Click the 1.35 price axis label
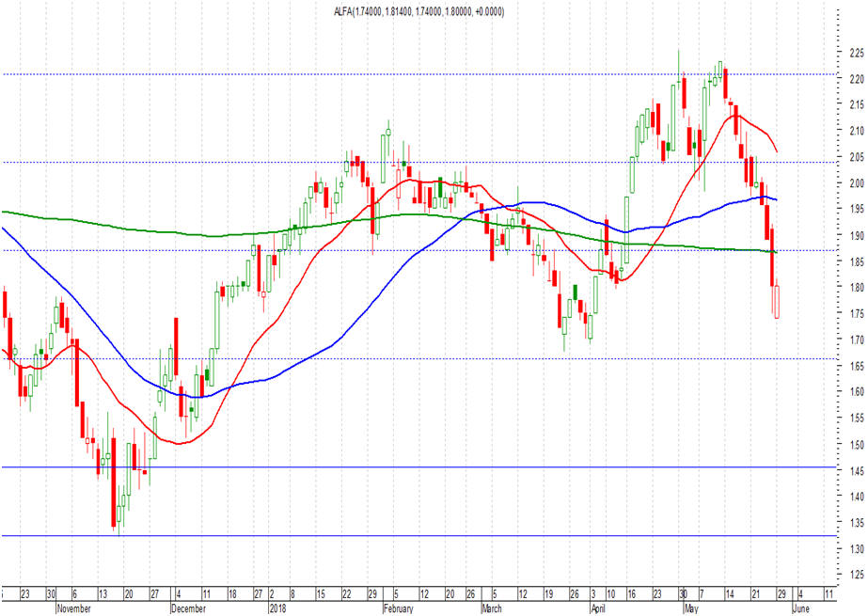The width and height of the screenshot is (868, 616). click(x=857, y=523)
